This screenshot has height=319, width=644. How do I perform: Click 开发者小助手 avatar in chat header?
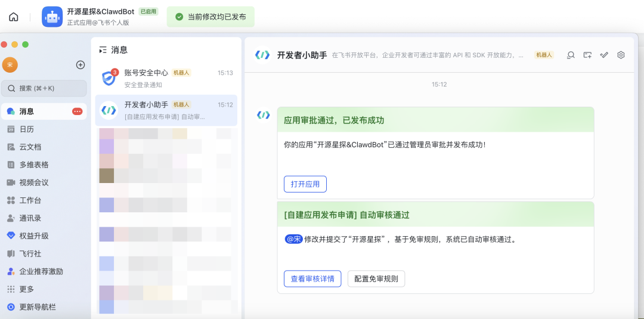(x=262, y=55)
